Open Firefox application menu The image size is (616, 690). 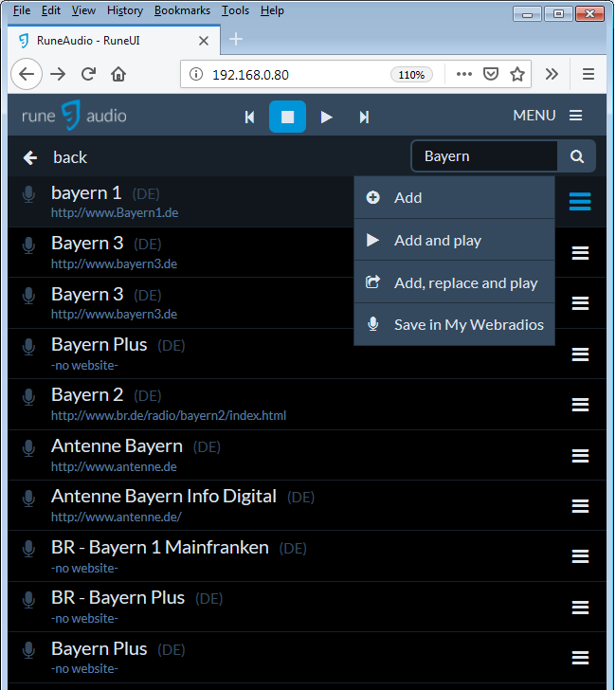coord(589,74)
